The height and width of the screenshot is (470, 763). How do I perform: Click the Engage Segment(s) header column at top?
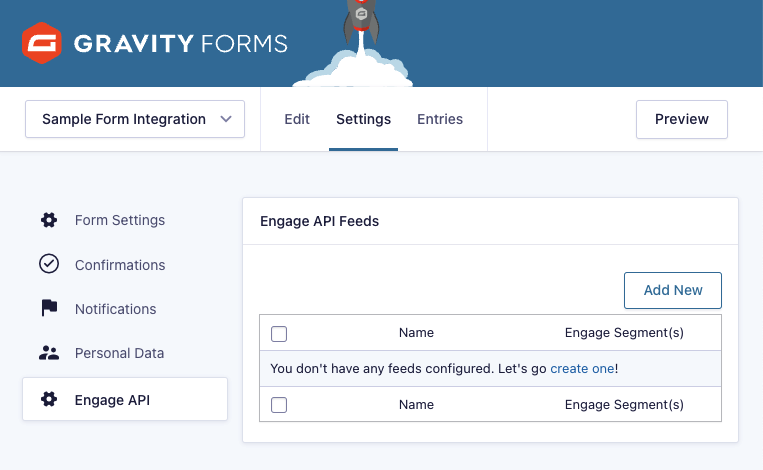pos(624,333)
